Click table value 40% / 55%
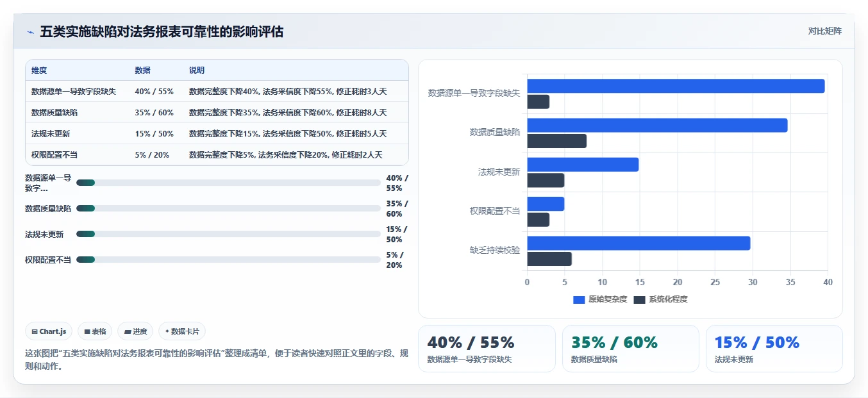 154,91
